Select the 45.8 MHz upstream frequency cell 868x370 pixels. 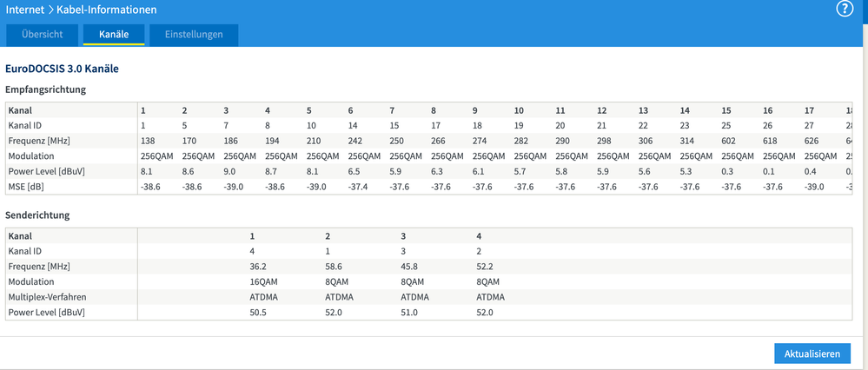coord(408,266)
